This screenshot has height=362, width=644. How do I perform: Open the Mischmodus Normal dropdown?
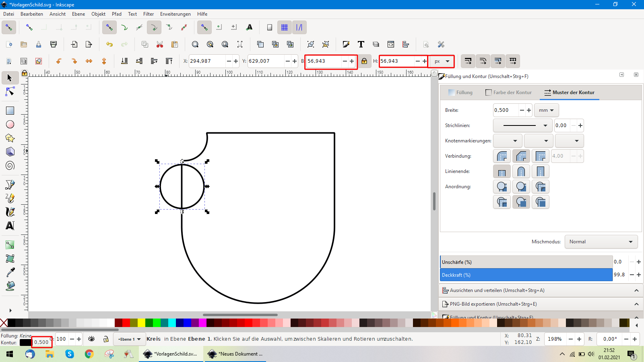click(x=601, y=242)
